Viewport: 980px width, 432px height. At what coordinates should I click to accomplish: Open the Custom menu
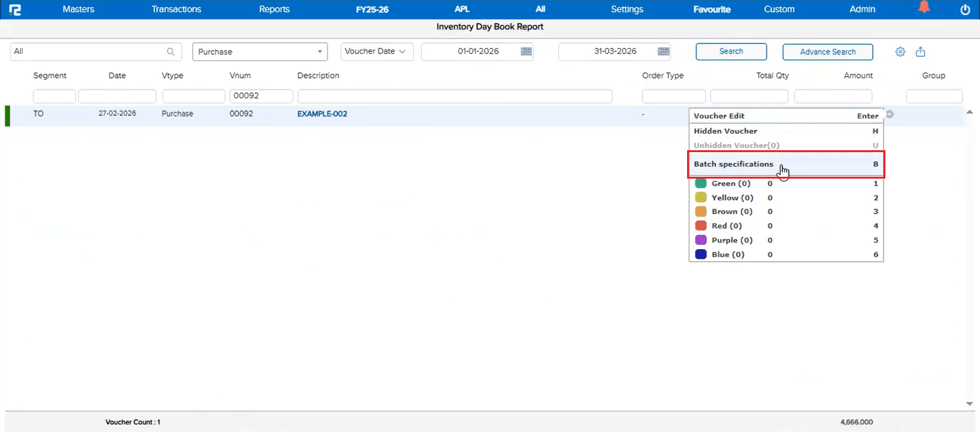click(779, 10)
